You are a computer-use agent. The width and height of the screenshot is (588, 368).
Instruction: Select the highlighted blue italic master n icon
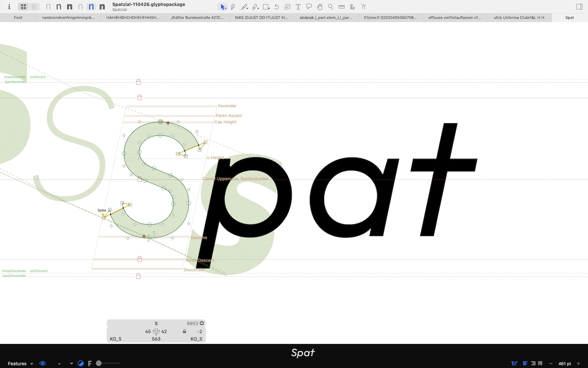91,7
